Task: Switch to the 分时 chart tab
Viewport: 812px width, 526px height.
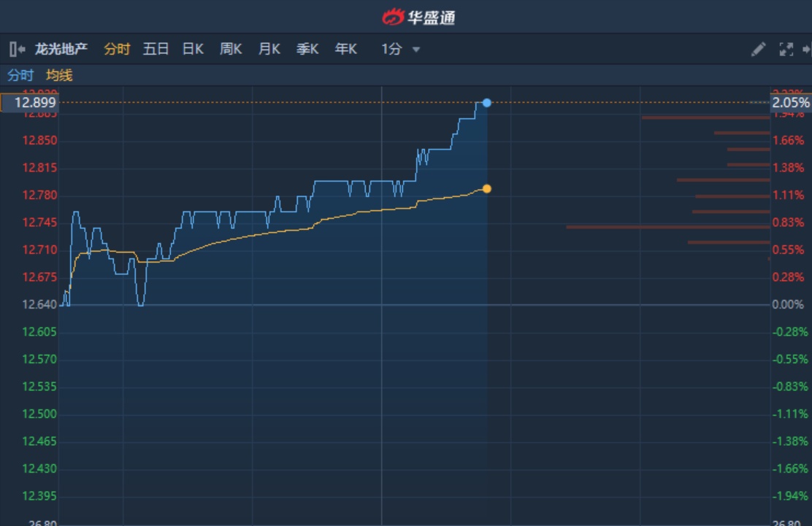Action: (117, 50)
